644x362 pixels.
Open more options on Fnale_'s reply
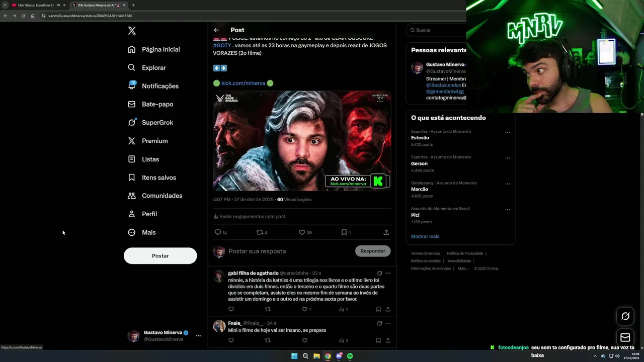pos(388,323)
